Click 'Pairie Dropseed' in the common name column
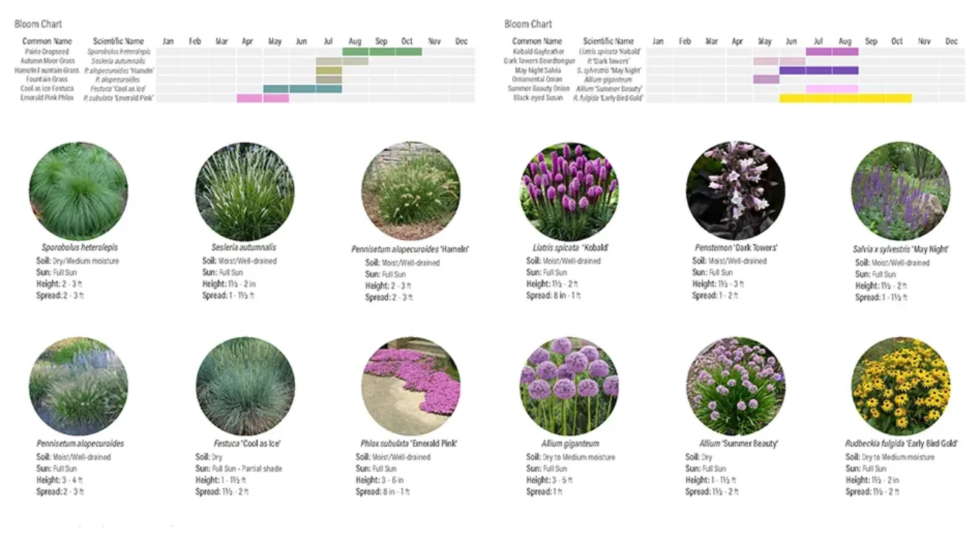The image size is (980, 543). pyautogui.click(x=47, y=52)
